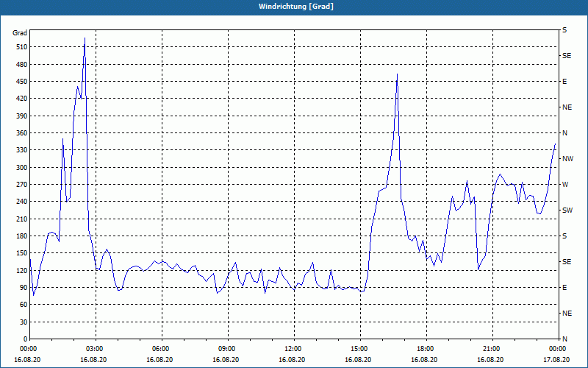This screenshot has height=368, width=588.
Task: Click the 16.08.20 date under 15:00
Action: [x=358, y=360]
